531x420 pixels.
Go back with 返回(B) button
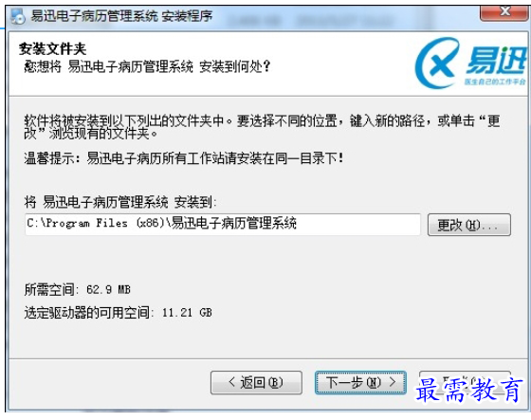(x=256, y=382)
